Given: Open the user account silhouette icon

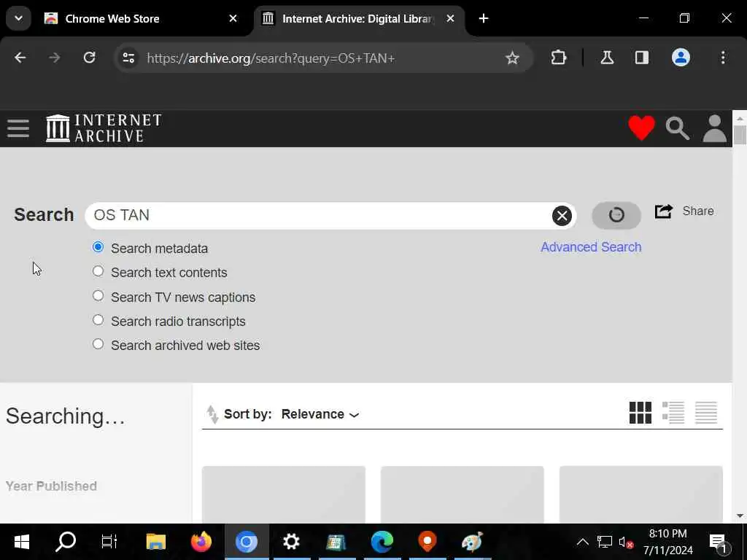Looking at the screenshot, I should click(x=715, y=128).
